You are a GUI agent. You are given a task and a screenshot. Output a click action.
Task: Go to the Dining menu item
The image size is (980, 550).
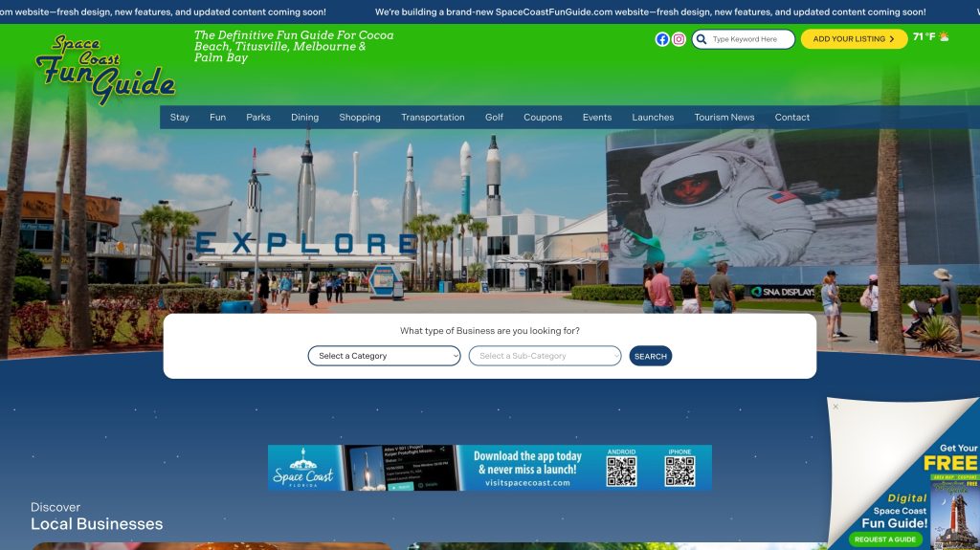(304, 118)
